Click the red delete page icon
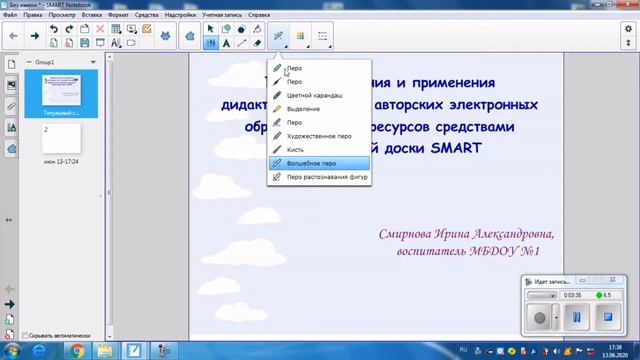640x360 pixels. 69,43
